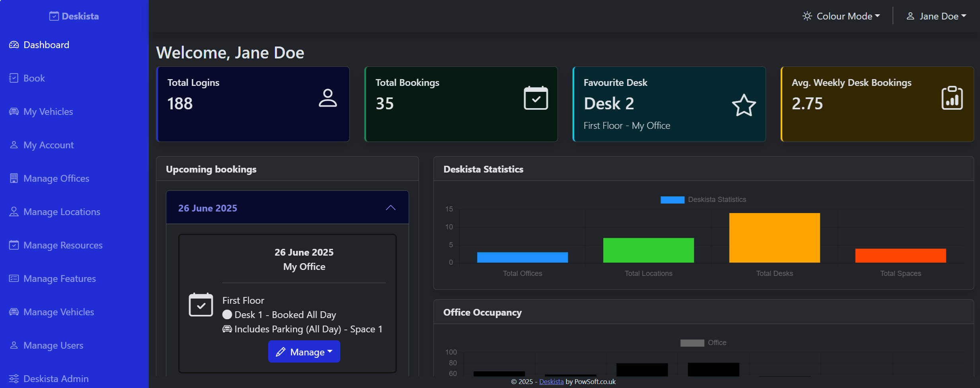Click the calendar check icon on Total Bookings
The image size is (980, 388).
(536, 98)
